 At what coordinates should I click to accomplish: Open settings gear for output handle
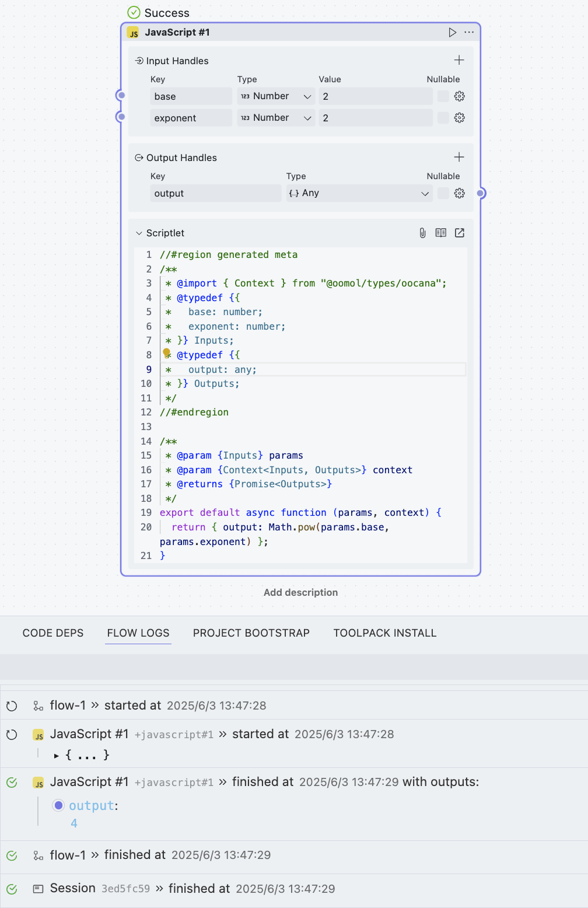click(460, 193)
